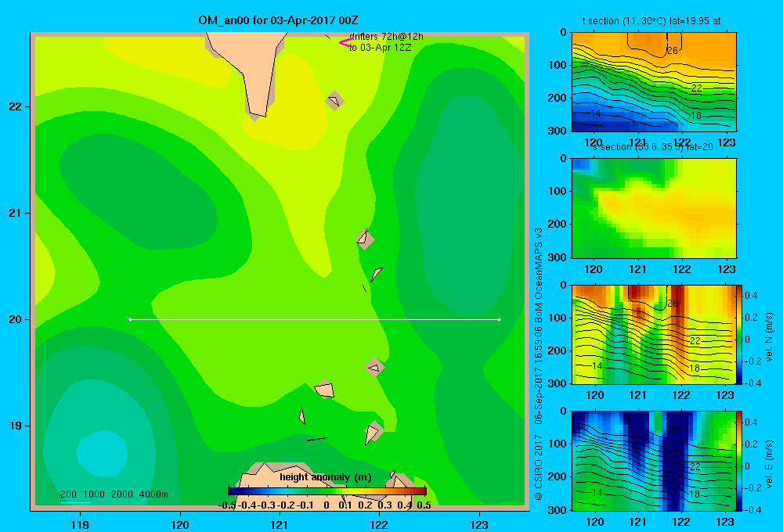This screenshot has height=532, width=783.
Task: Click the '0.4' tick on vel. N scale
Action: (751, 296)
